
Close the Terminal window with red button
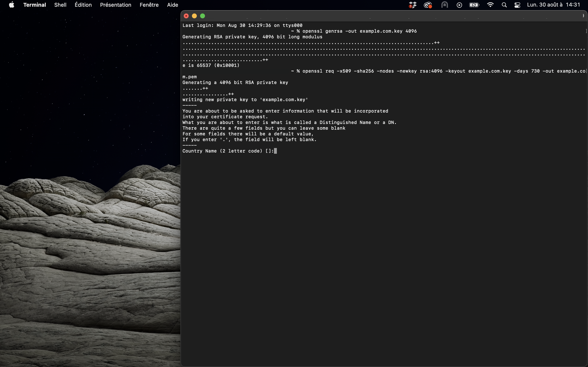(186, 16)
